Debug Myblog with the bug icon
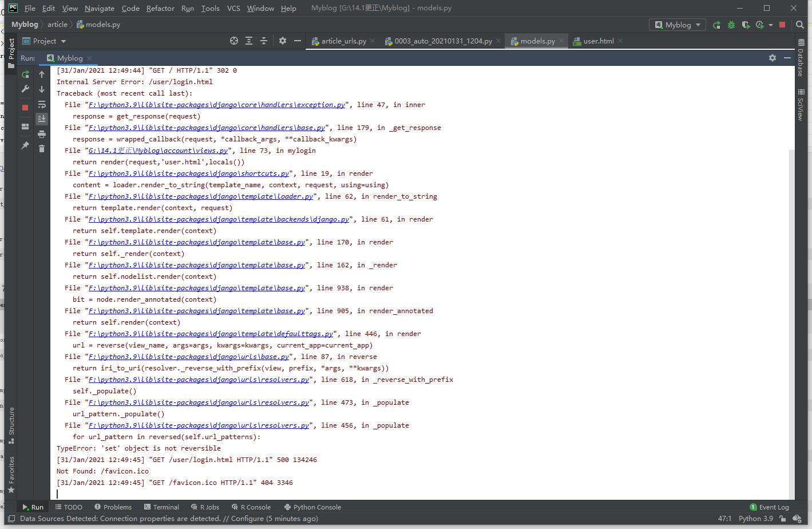812x529 pixels. [x=731, y=25]
